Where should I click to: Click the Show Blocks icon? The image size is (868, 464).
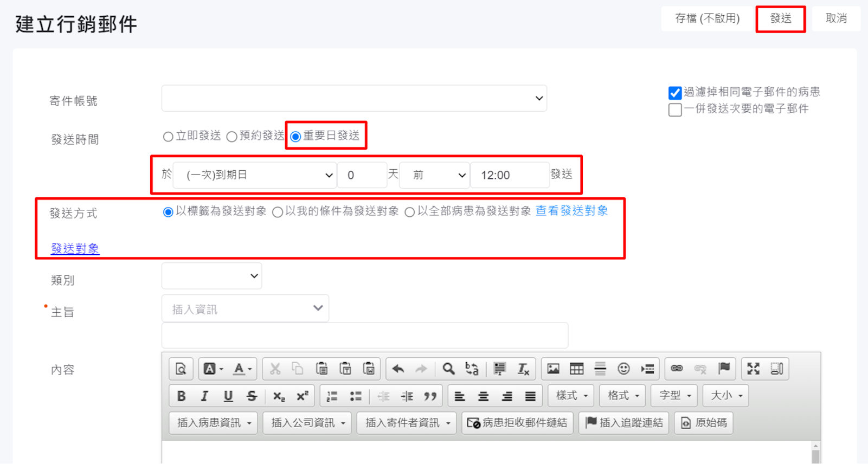[777, 369]
